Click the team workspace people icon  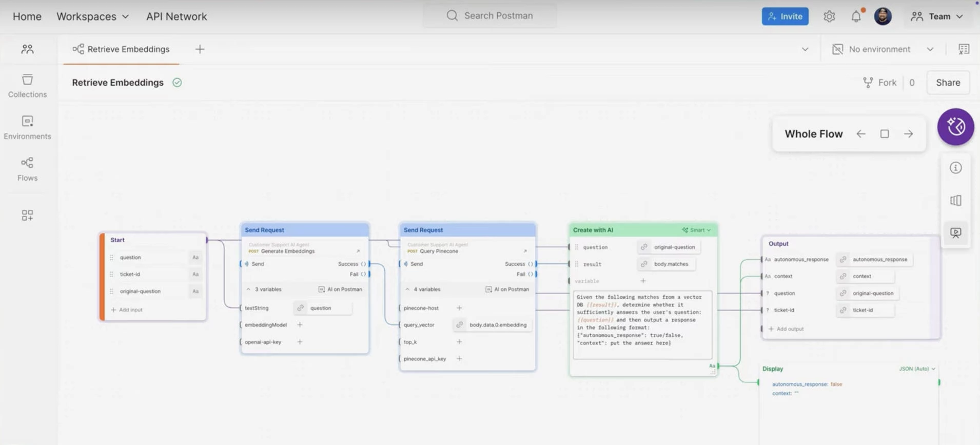click(27, 49)
